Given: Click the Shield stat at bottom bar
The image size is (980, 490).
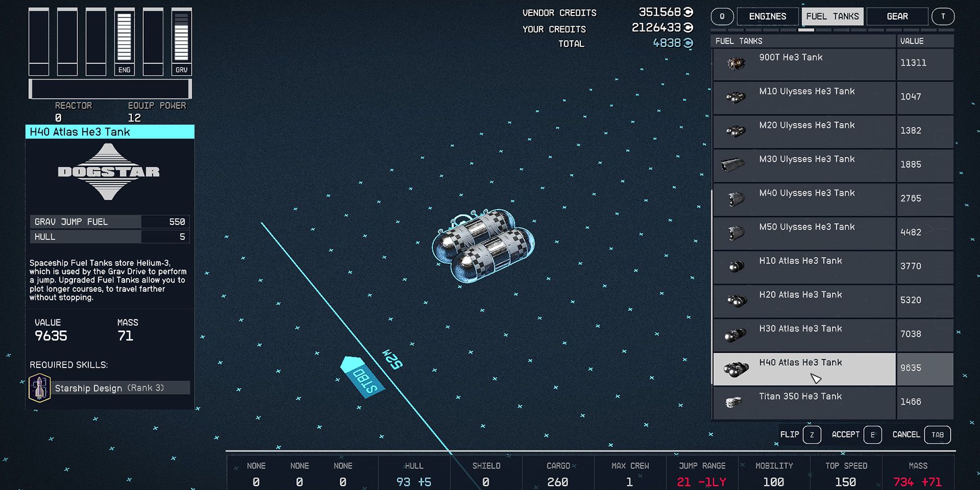Looking at the screenshot, I should point(486,474).
